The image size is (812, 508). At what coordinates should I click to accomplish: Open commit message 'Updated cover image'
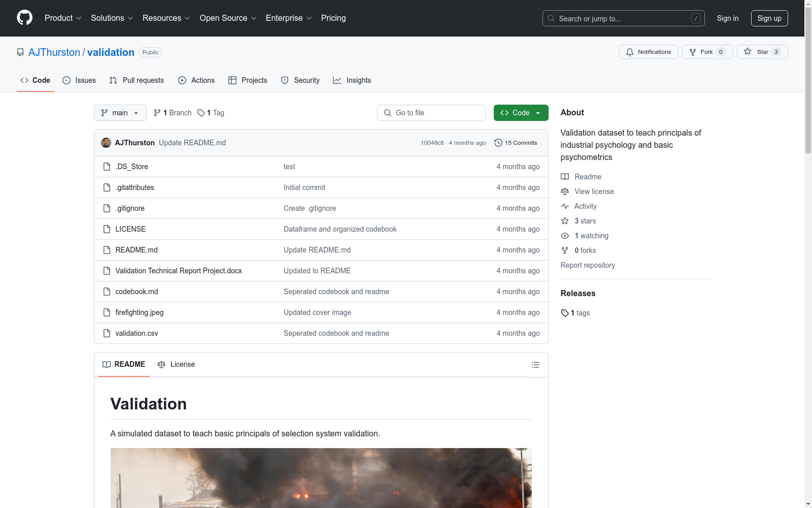pos(317,312)
